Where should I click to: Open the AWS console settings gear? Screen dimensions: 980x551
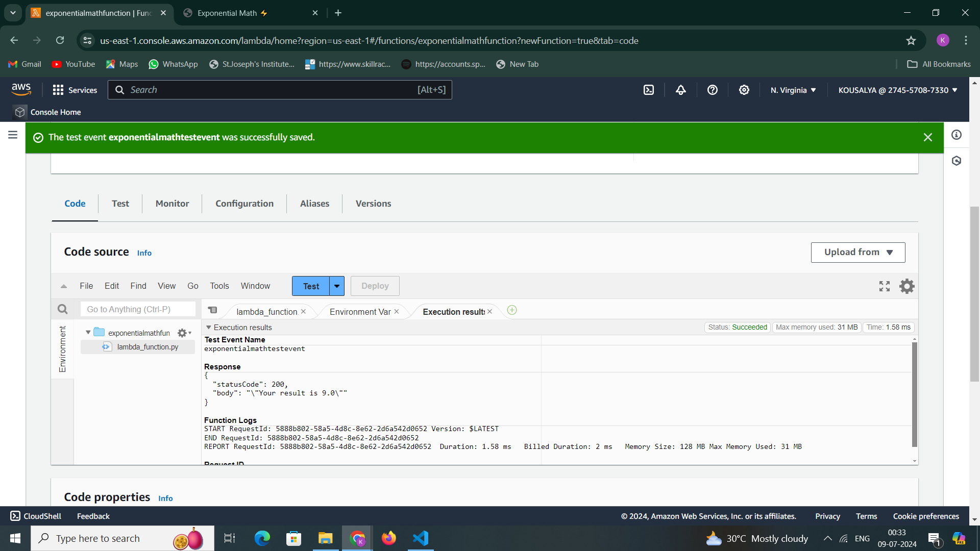click(x=744, y=90)
